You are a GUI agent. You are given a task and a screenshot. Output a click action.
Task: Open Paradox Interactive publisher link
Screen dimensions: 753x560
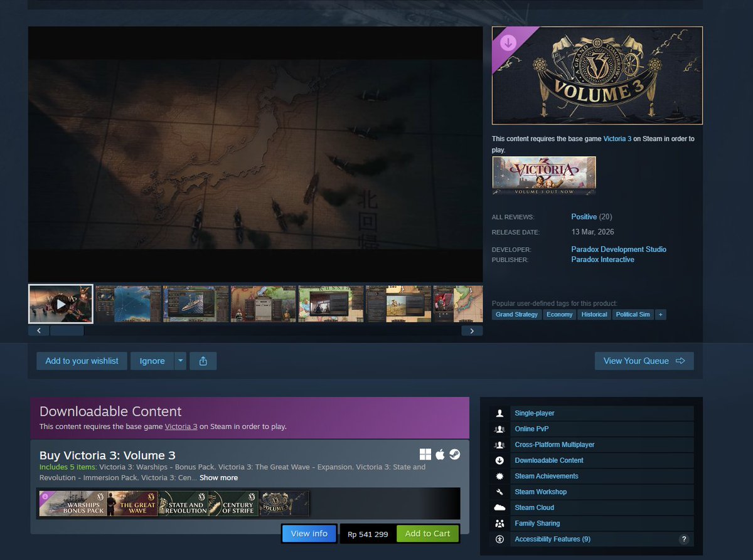tap(602, 259)
